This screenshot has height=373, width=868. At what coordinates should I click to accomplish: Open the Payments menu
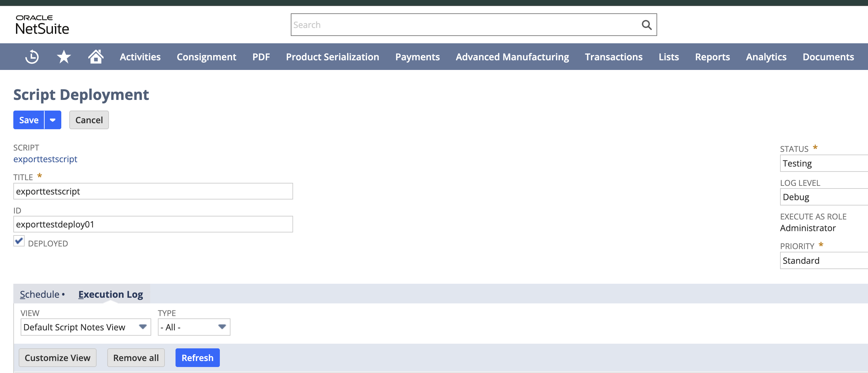click(417, 57)
